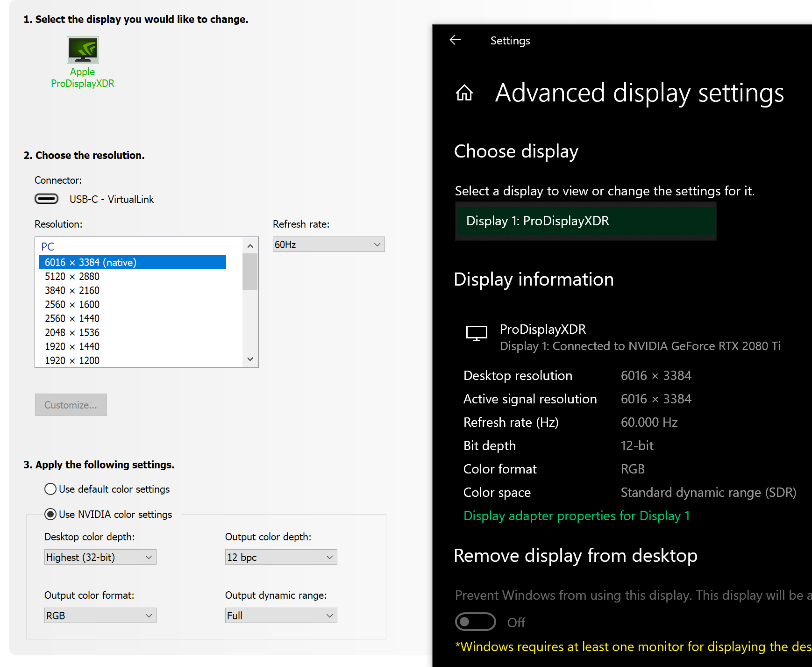Click the Settings title text in header

pyautogui.click(x=510, y=41)
